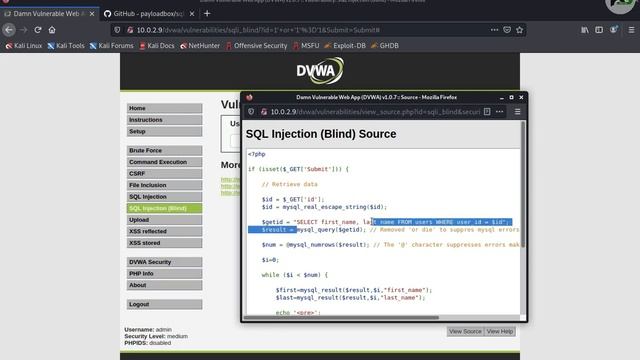Toggle the sidebars icon in main toolbar

point(599,30)
